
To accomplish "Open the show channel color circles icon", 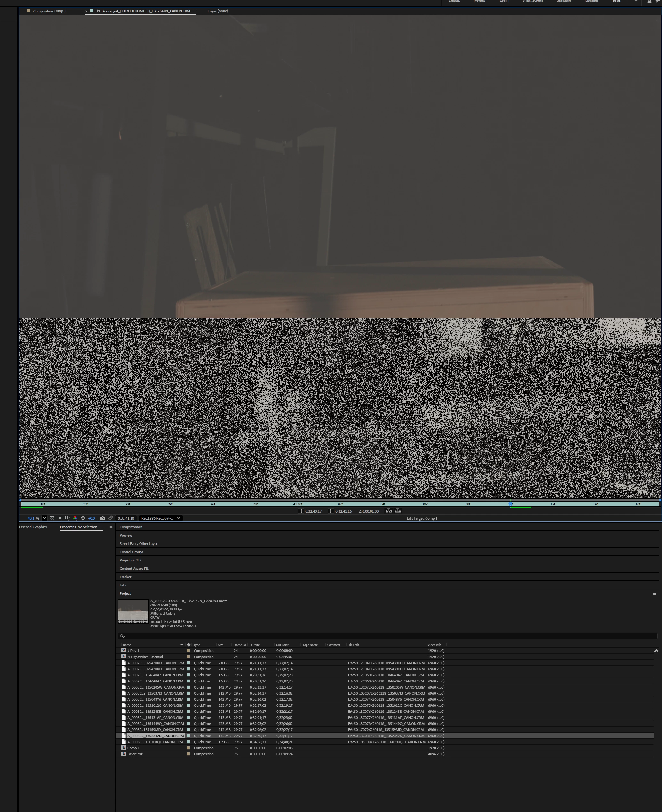I will (x=75, y=518).
